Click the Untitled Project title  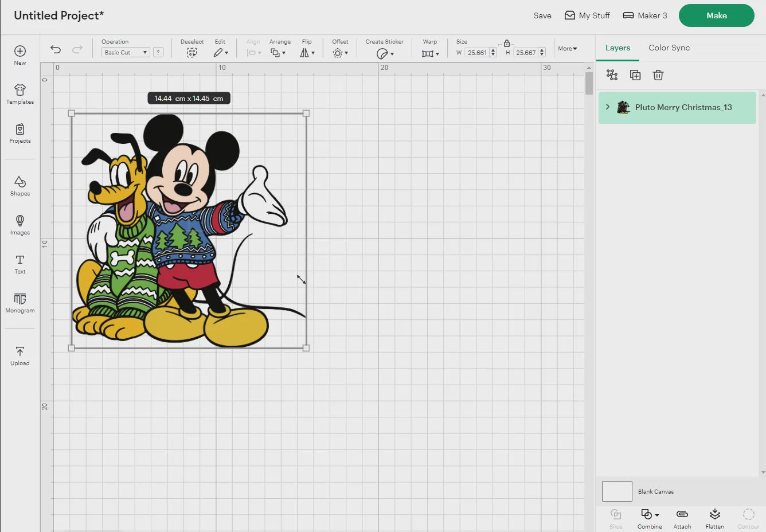pos(58,15)
